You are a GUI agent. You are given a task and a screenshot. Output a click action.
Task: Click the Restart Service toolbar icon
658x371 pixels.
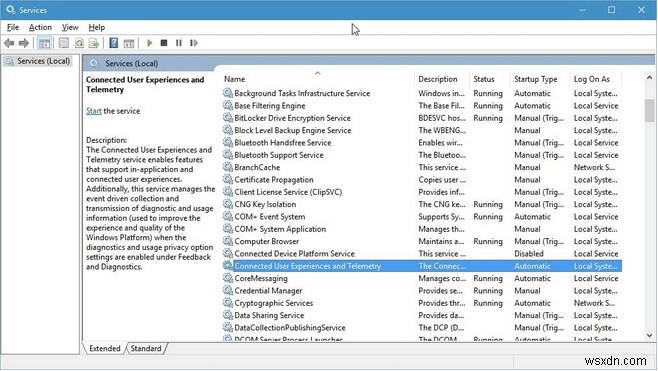point(193,43)
